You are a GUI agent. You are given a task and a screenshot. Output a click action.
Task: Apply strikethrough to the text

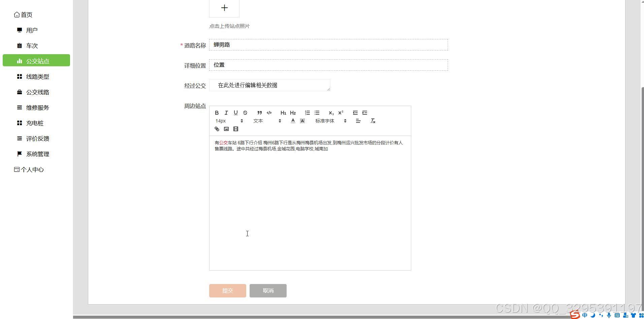tap(245, 113)
